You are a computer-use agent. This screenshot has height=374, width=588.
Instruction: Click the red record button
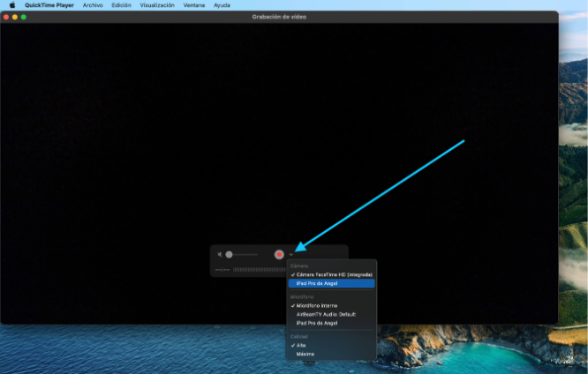point(279,254)
